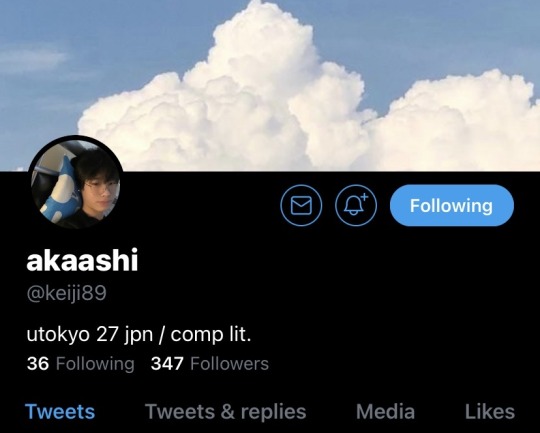The height and width of the screenshot is (433, 540).
Task: Click the akaashi display name
Action: (82, 260)
